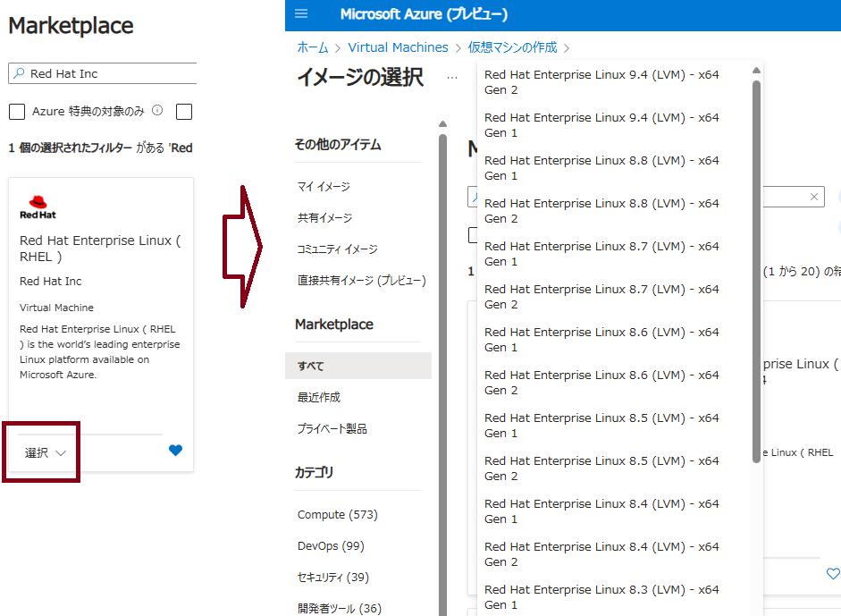Go to Virtual Machines breadcrumb

tap(398, 47)
